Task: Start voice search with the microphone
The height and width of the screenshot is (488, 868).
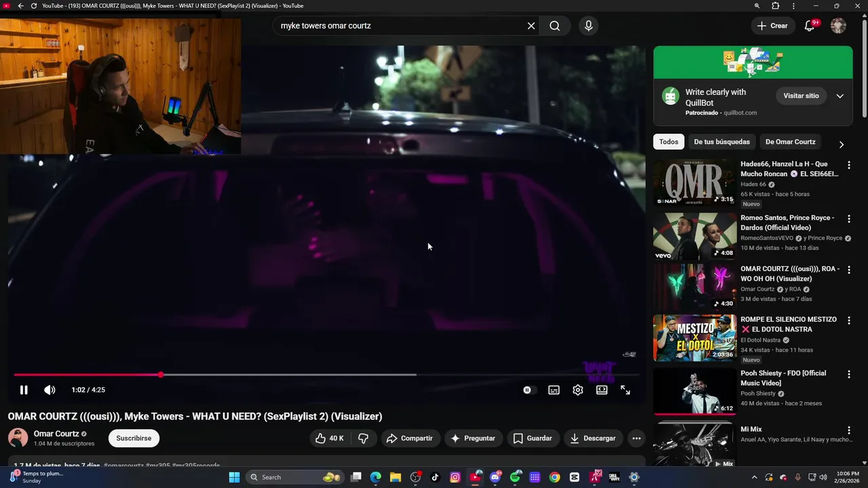Action: click(589, 26)
